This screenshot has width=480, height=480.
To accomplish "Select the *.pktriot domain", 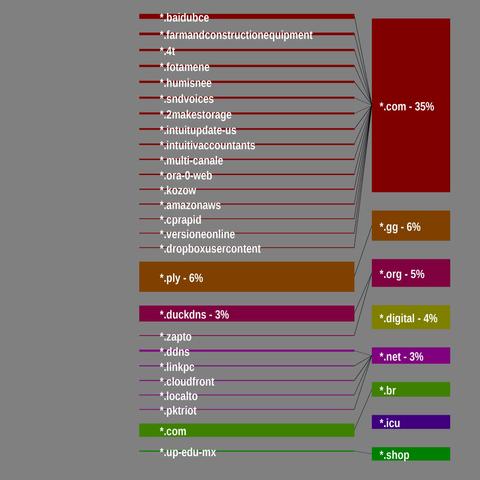I will (x=178, y=411).
